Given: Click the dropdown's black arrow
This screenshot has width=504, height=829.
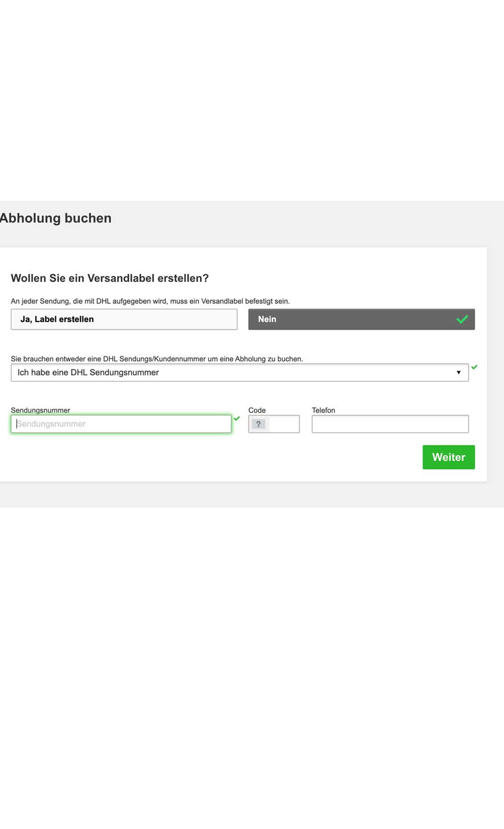Looking at the screenshot, I should tap(458, 373).
